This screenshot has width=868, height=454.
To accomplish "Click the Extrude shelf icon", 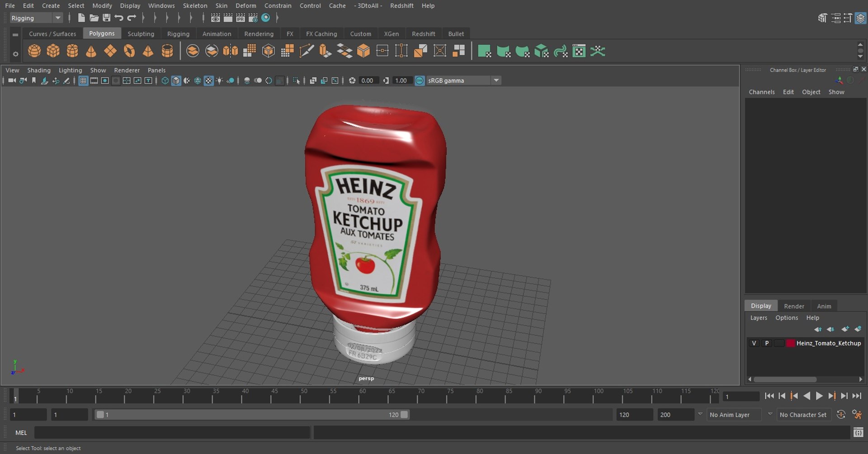I will click(x=325, y=51).
